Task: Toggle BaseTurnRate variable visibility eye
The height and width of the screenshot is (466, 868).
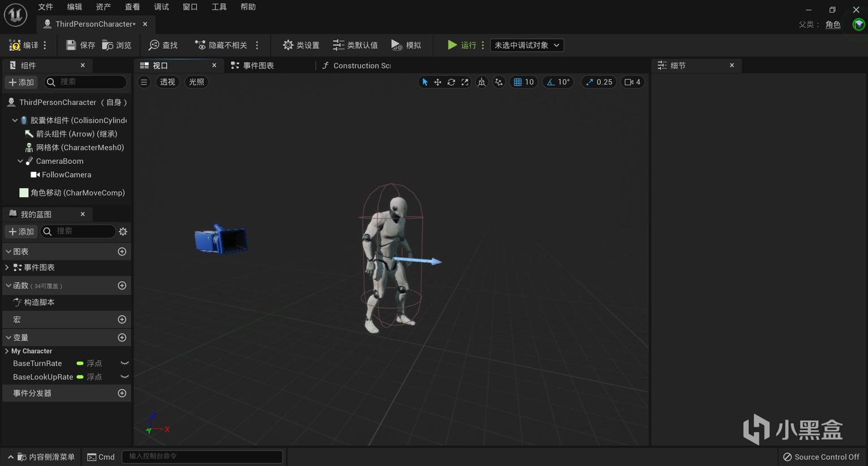Action: coord(124,363)
